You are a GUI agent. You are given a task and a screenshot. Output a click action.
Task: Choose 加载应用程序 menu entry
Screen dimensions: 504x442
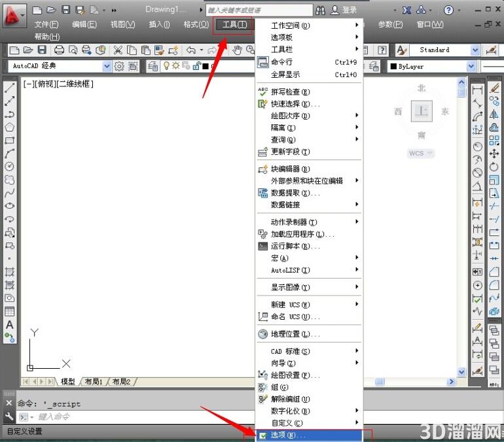tap(309, 234)
